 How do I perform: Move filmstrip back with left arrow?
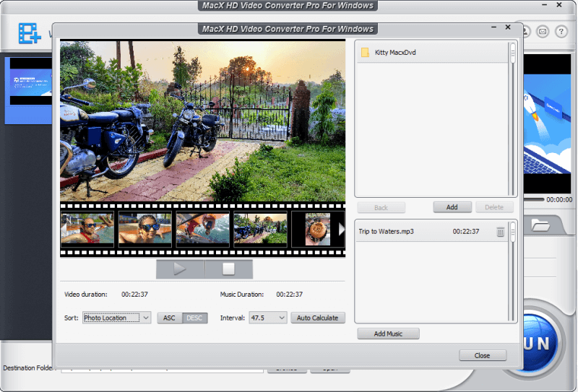coord(64,229)
